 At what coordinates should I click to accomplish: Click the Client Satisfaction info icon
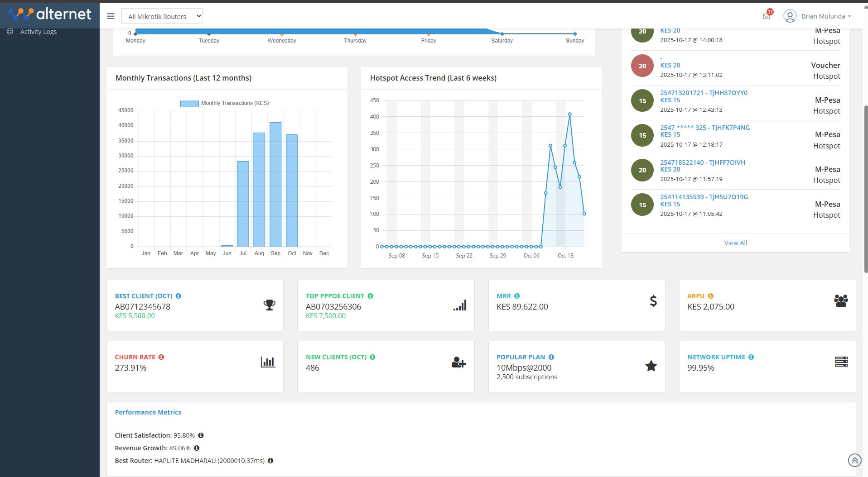[201, 435]
